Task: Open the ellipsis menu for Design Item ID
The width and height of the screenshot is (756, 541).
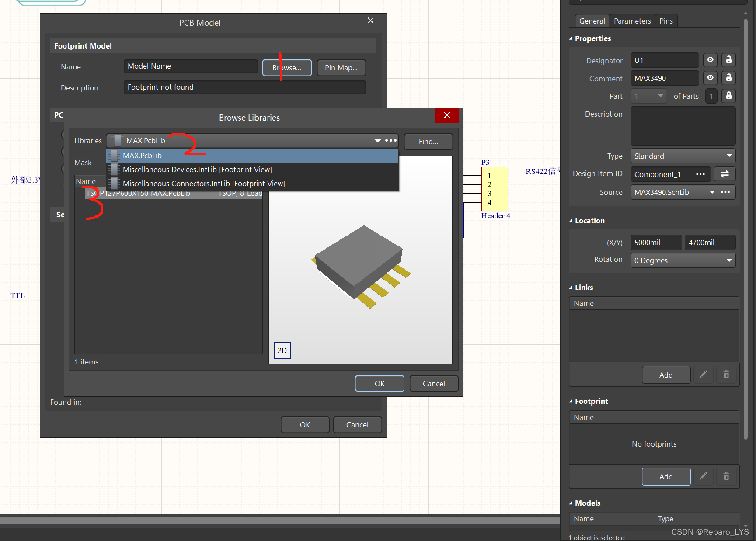Action: [x=700, y=174]
